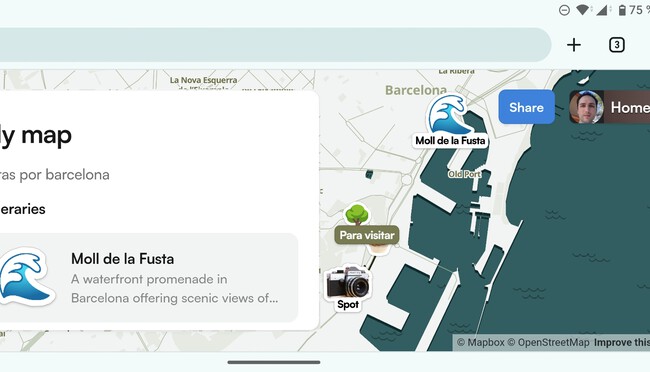Click the wave icon in itinerary card
The image size is (650, 372).
(27, 276)
